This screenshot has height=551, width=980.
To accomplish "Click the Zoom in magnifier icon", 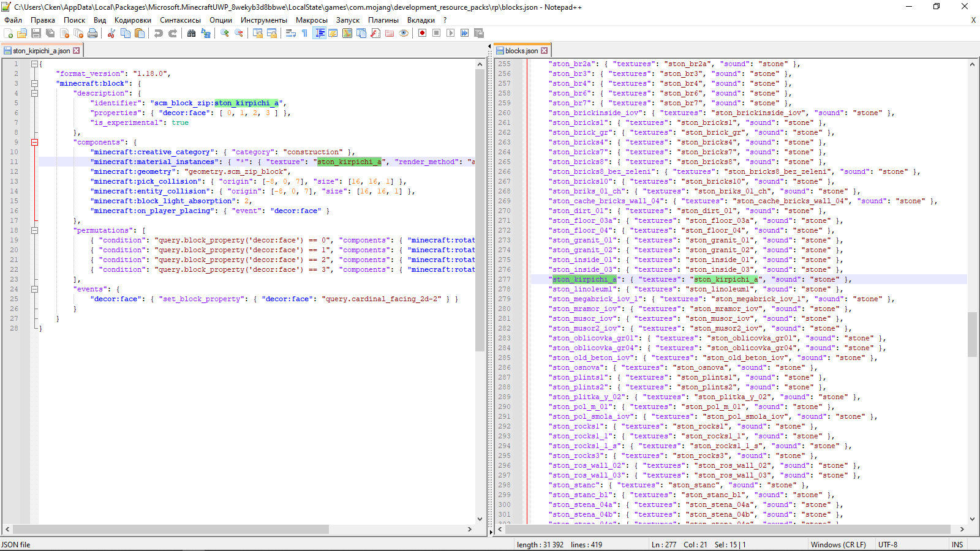I will coord(225,33).
